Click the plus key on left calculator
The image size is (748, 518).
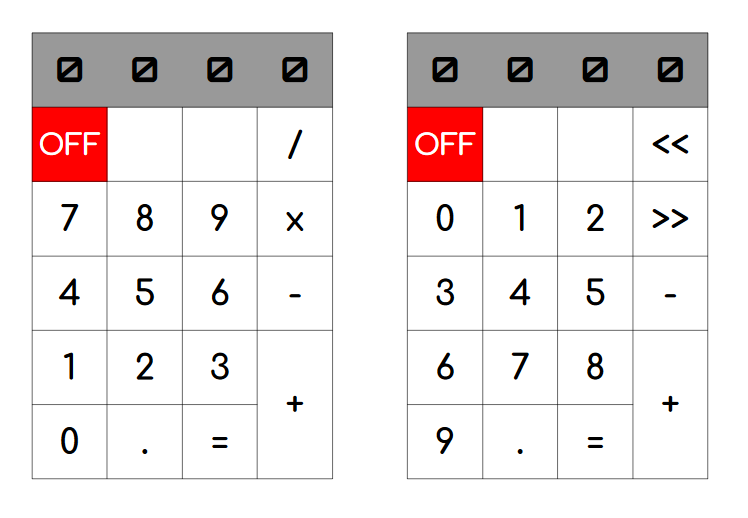pos(295,404)
